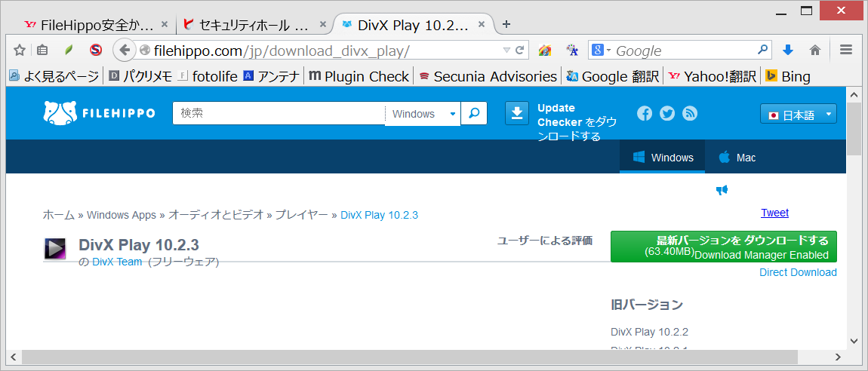The width and height of the screenshot is (868, 371).
Task: Click the vertical scrollbar thumb
Action: coord(854,128)
